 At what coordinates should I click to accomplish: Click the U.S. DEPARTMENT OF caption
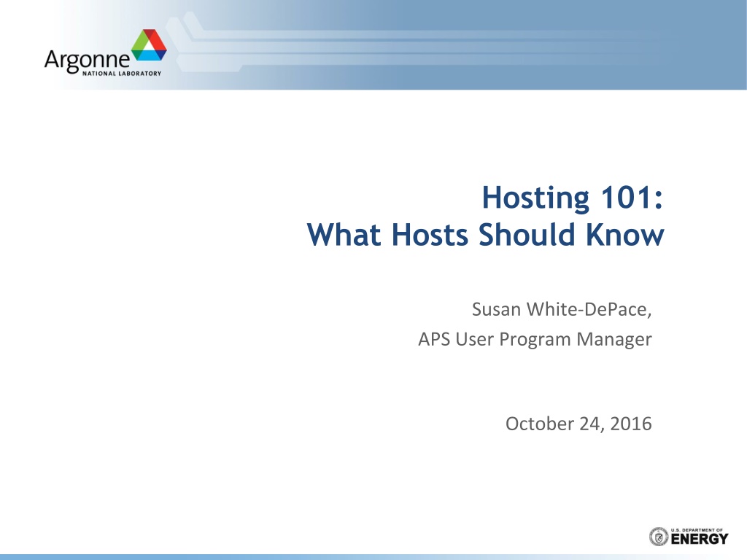click(x=697, y=529)
